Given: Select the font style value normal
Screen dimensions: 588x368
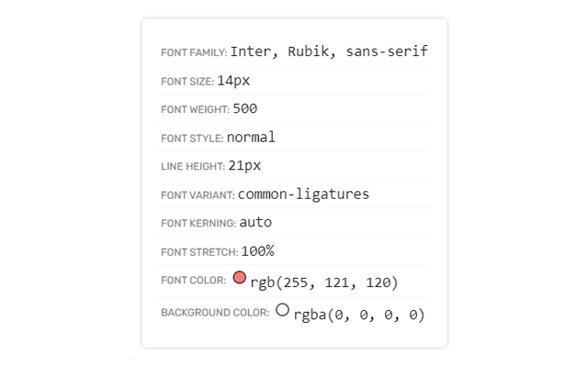Looking at the screenshot, I should (x=251, y=137).
